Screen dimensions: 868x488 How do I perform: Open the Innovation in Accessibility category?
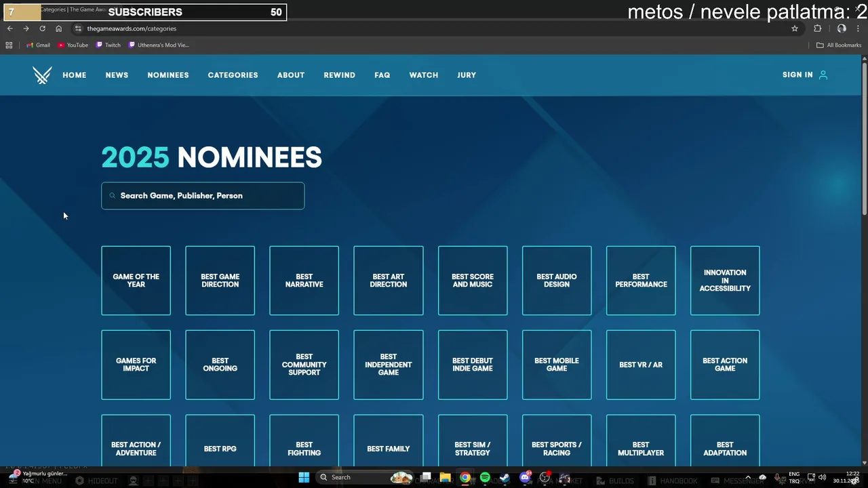[x=725, y=281]
